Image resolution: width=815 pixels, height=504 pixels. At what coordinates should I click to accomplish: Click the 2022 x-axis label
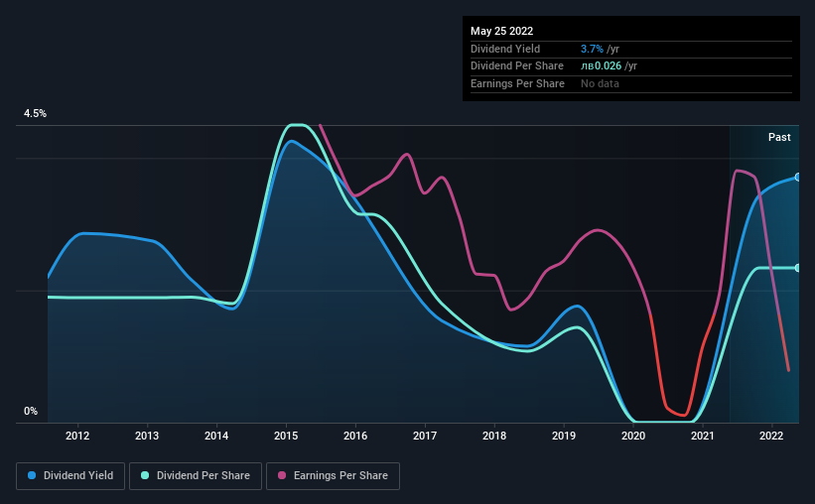click(771, 436)
